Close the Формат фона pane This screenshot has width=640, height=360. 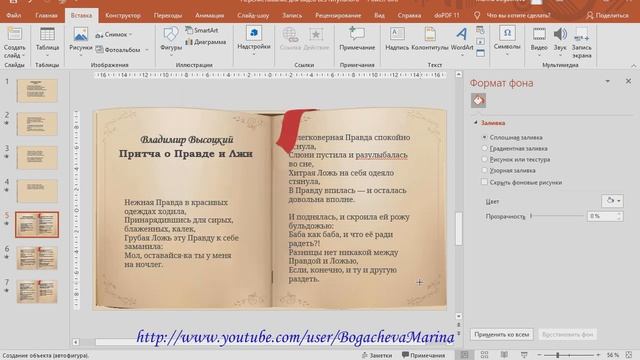tap(628, 81)
